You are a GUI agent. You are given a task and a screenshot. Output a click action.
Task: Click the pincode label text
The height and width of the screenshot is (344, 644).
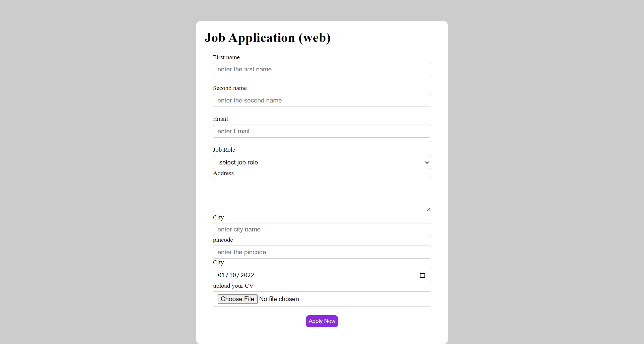pyautogui.click(x=223, y=240)
